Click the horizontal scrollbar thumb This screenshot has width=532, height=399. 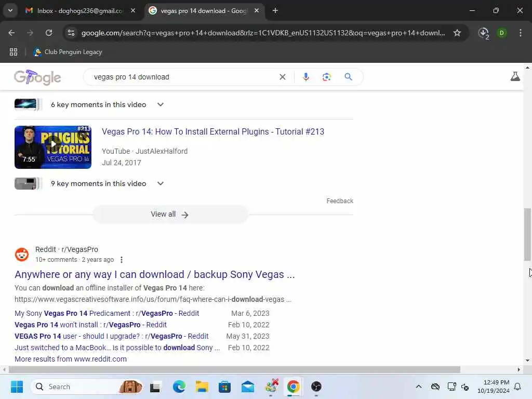tap(234, 369)
